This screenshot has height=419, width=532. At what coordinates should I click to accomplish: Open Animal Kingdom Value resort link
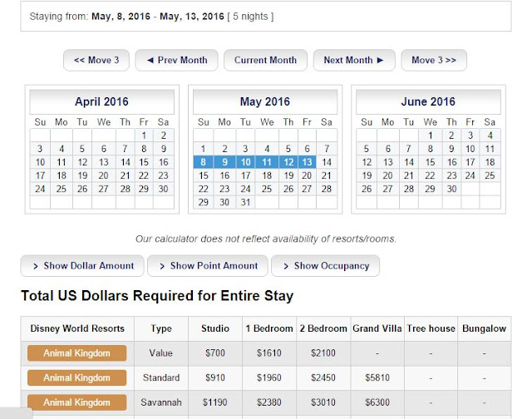click(76, 353)
